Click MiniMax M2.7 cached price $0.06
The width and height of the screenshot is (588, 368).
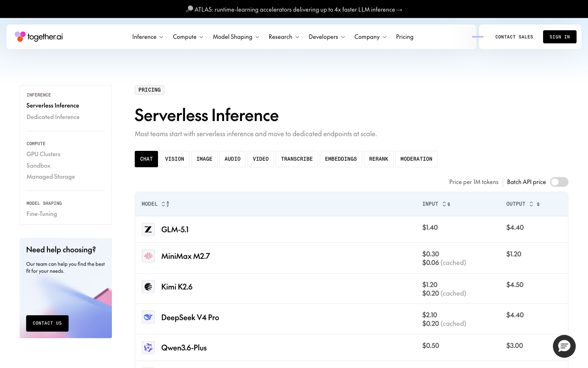[430, 263]
